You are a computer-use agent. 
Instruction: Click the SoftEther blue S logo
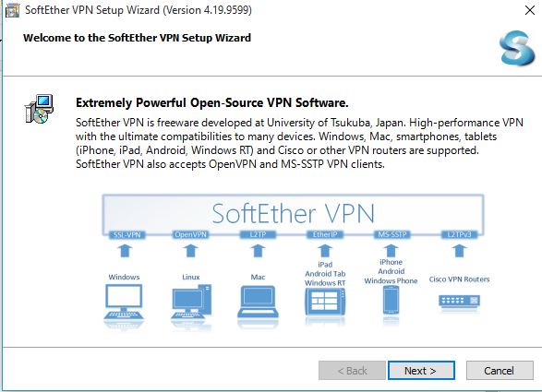click(x=517, y=48)
